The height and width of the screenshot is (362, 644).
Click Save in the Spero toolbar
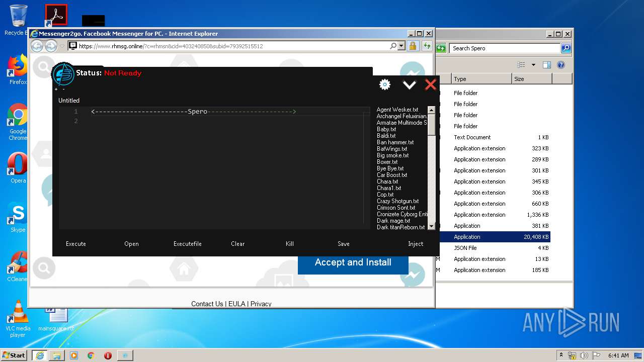(x=344, y=244)
